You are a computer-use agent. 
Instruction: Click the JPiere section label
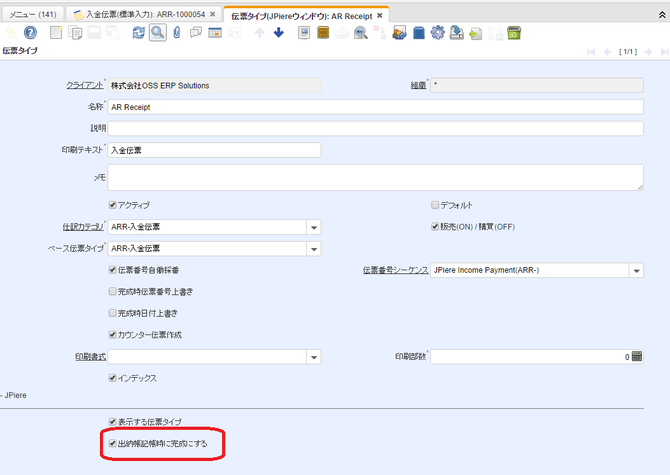click(x=16, y=396)
